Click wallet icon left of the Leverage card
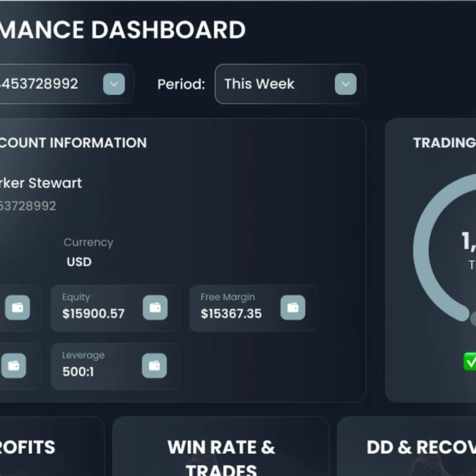476x476 pixels. point(14,366)
